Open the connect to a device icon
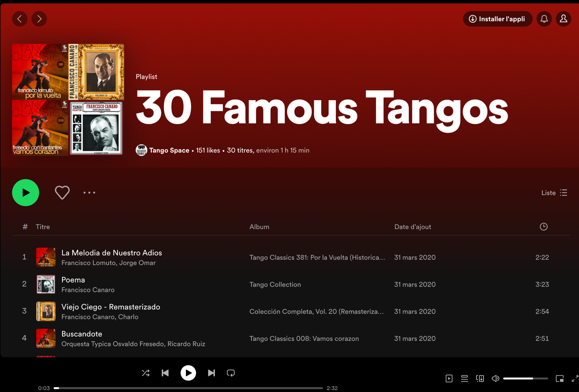This screenshot has height=392, width=579. click(480, 378)
